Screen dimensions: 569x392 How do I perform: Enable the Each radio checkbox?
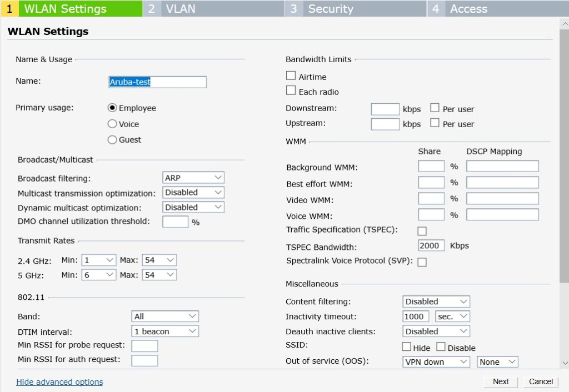[291, 91]
